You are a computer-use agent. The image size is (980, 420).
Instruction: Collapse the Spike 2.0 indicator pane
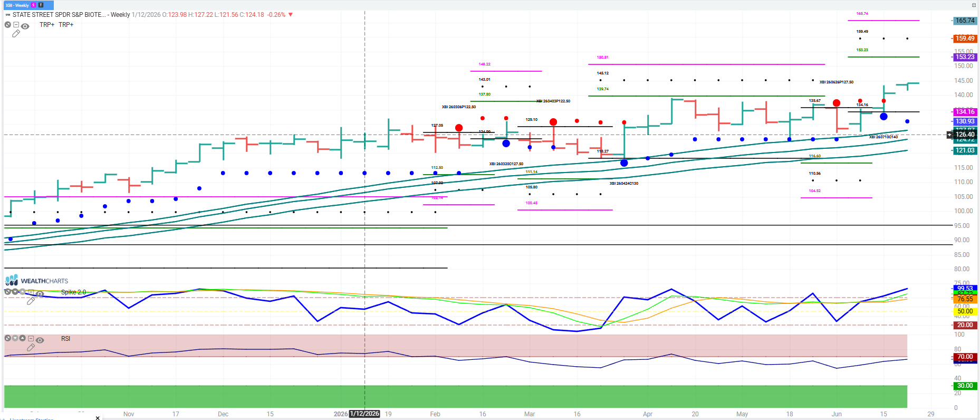coord(31,292)
